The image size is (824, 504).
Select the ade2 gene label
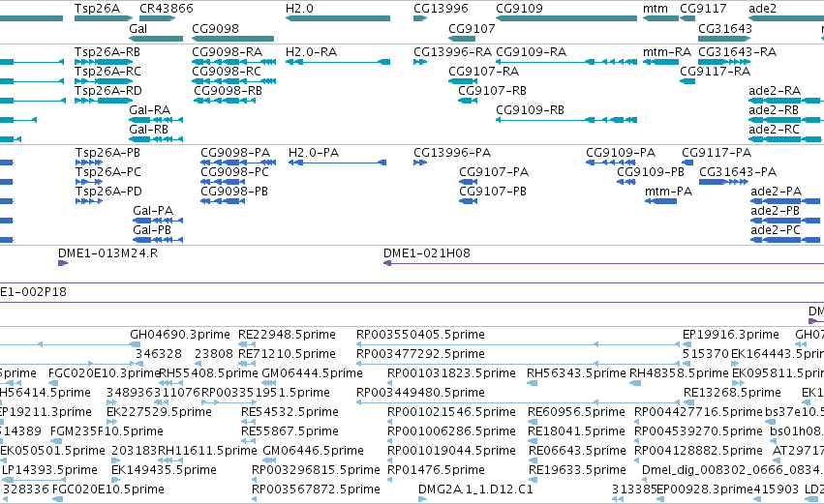point(762,9)
